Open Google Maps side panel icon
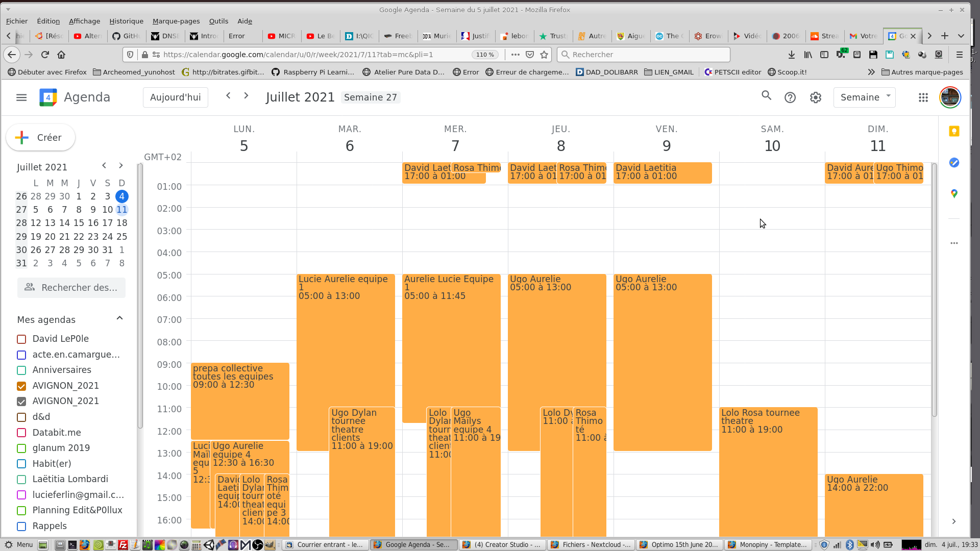 pos(954,194)
